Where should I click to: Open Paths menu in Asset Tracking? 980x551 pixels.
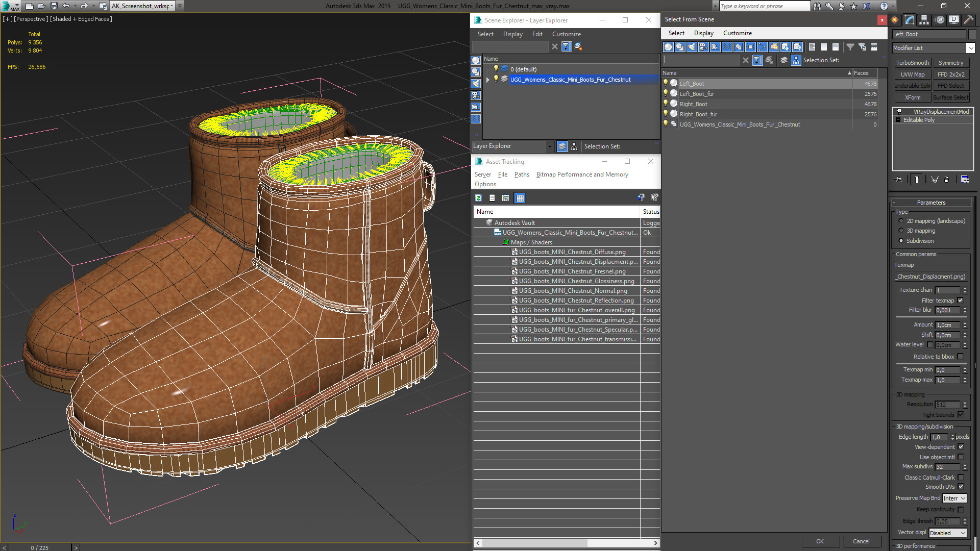(x=521, y=174)
